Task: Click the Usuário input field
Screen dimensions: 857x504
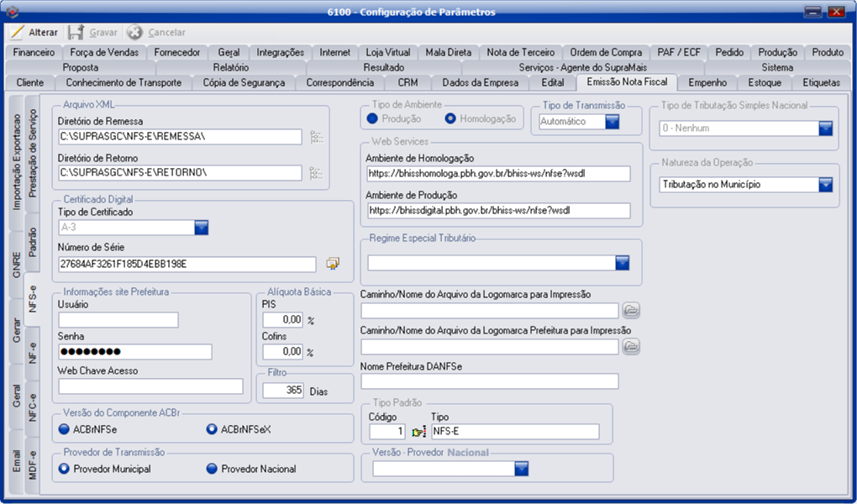Action: (118, 320)
